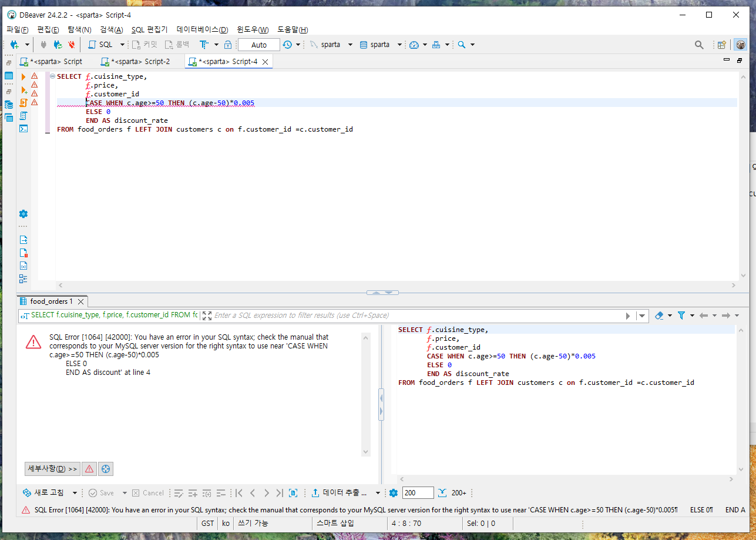
Task: Click the New Database Connection plug icon
Action: pos(14,45)
